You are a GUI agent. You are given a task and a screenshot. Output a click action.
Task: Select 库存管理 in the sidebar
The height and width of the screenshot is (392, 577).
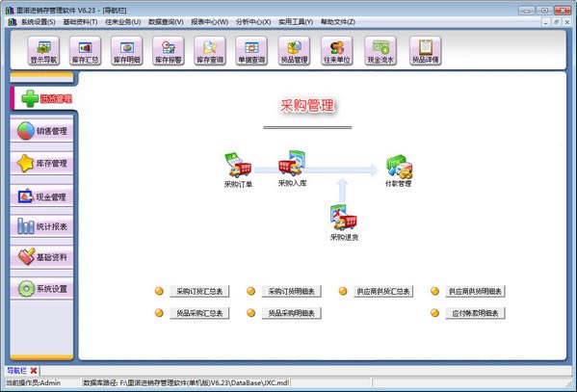[41, 163]
